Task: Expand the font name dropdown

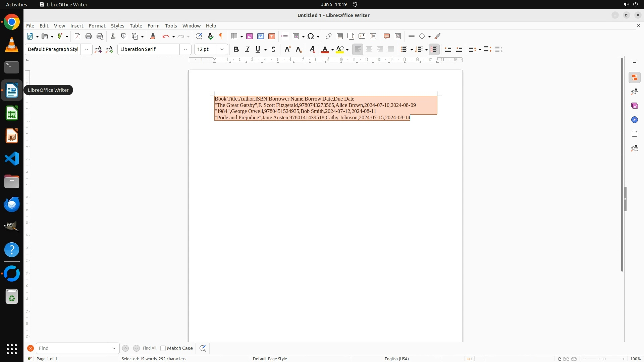Action: [x=185, y=49]
